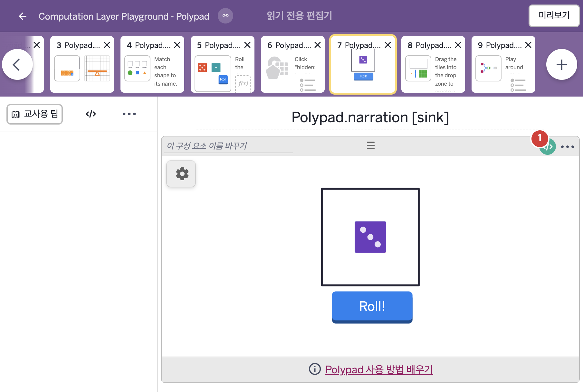Go to screen 8 Polypad

click(433, 64)
